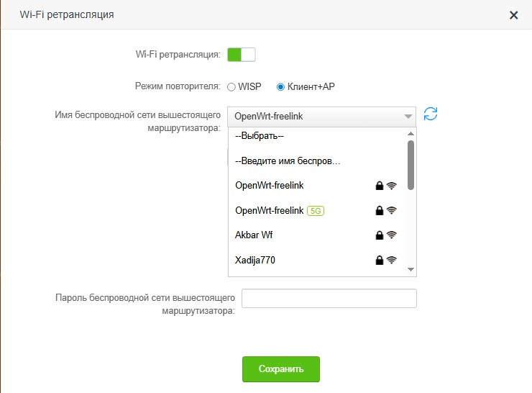Click the 5G badge on OpenWrt-freelink
The height and width of the screenshot is (393, 532).
(x=316, y=210)
